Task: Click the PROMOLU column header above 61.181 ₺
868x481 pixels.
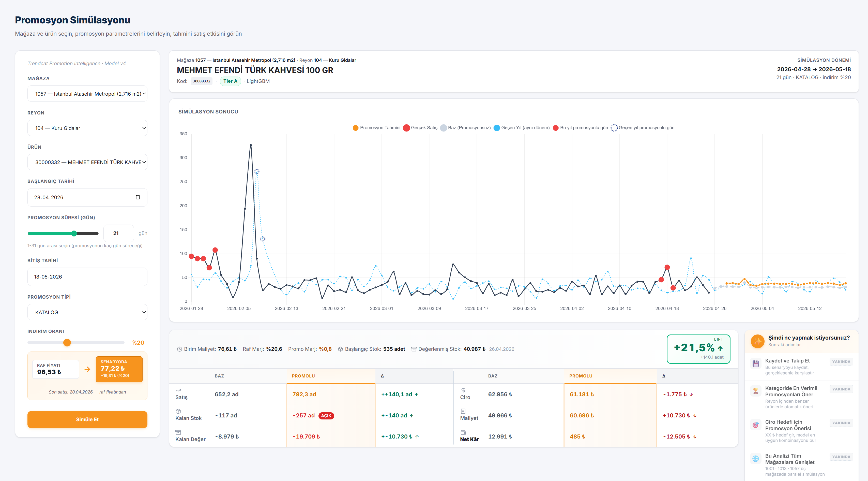Action: 610,376
